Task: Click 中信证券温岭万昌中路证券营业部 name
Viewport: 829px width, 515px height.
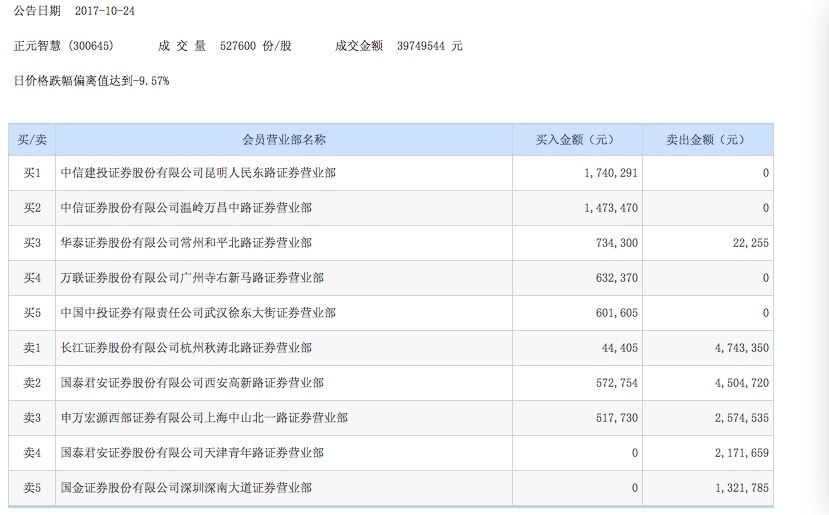Action: click(x=186, y=208)
